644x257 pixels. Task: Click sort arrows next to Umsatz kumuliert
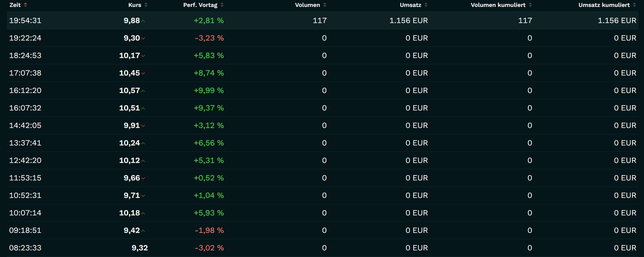[x=634, y=5]
